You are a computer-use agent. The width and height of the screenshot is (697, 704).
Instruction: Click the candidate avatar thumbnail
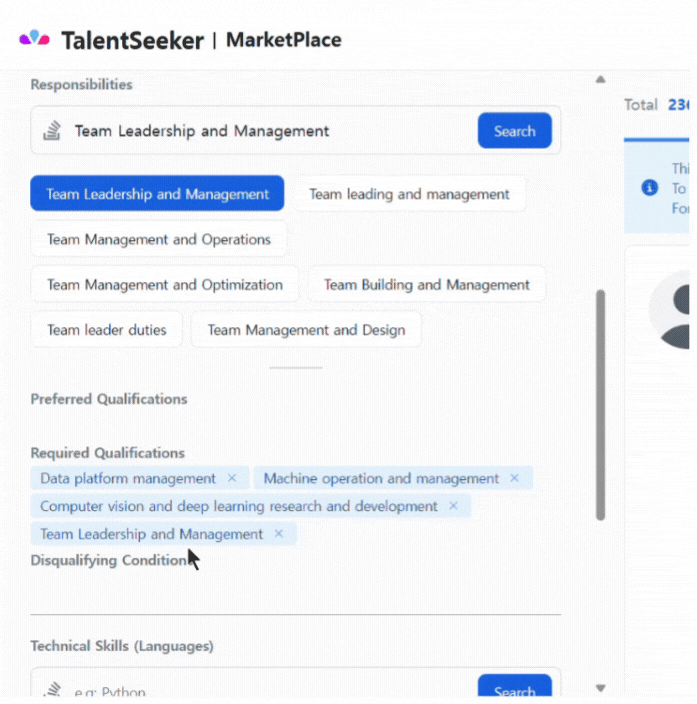click(x=670, y=310)
